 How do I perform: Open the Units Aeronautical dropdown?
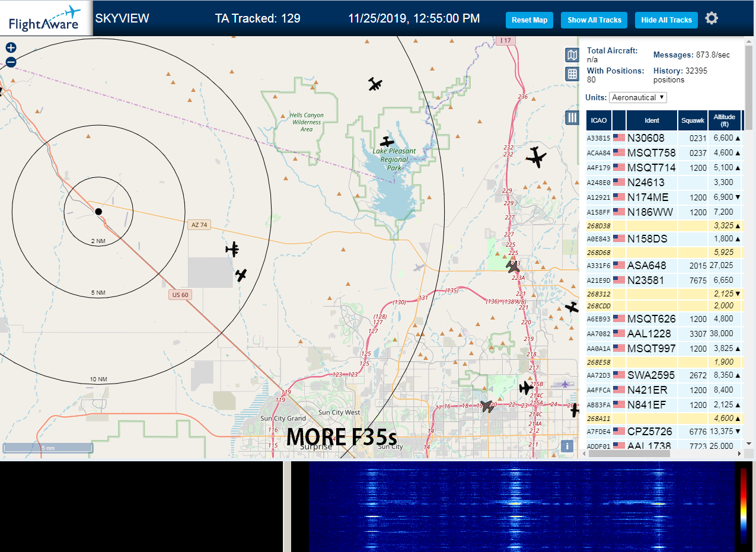(638, 97)
